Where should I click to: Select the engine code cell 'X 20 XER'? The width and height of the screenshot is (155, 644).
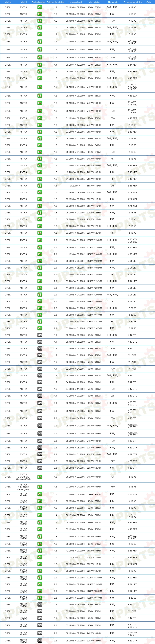tap(132, 254)
